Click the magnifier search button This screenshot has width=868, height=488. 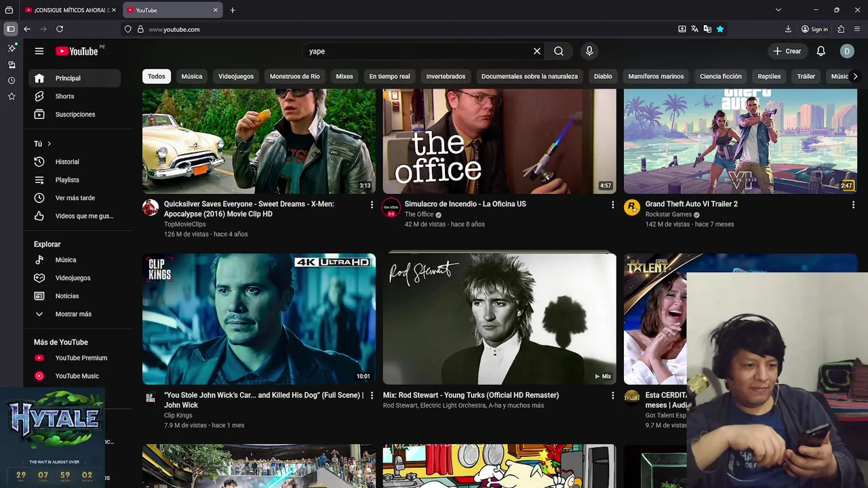[x=559, y=51]
